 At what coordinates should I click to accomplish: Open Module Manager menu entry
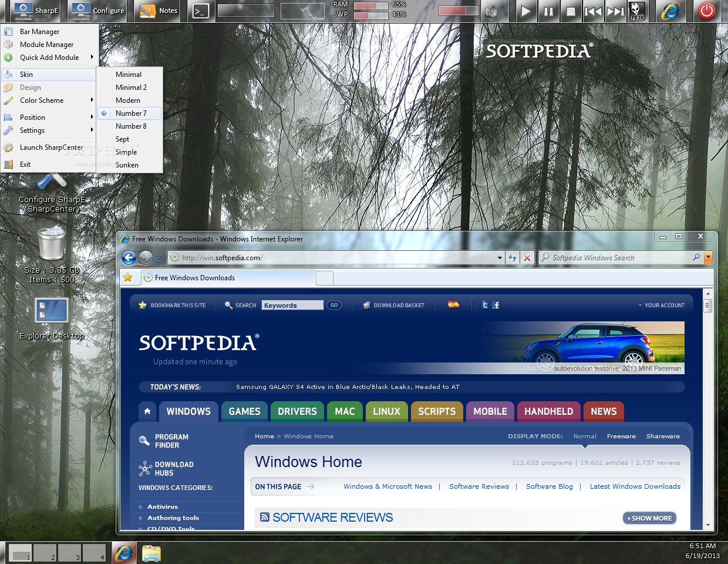click(x=50, y=45)
